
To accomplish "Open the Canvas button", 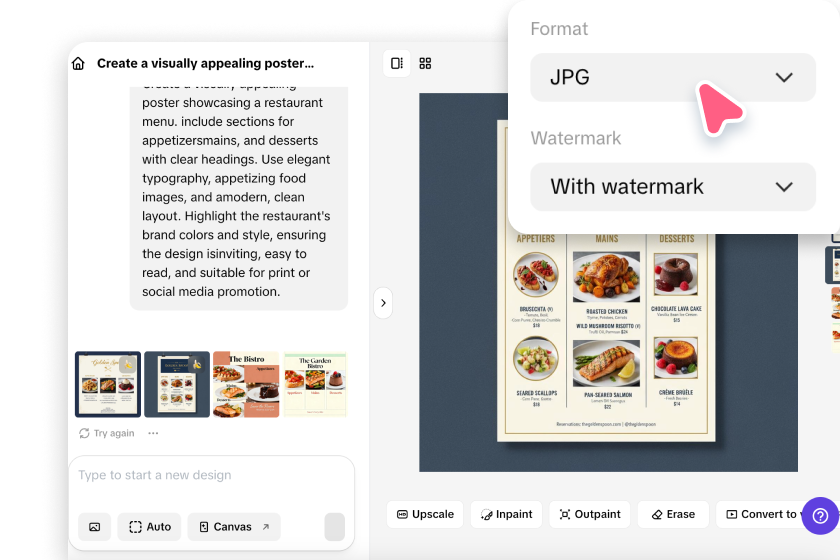I will [x=234, y=527].
